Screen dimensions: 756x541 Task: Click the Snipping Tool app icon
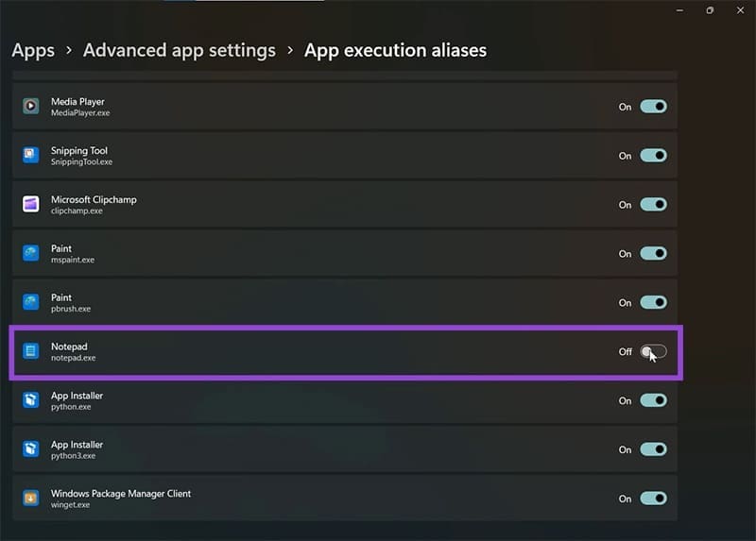pyautogui.click(x=30, y=155)
